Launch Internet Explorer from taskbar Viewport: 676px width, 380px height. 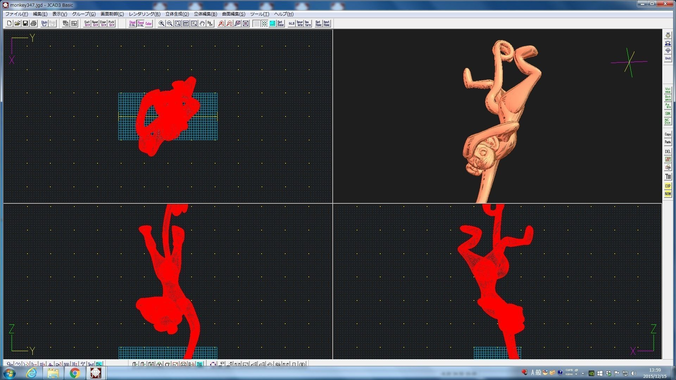pos(31,373)
